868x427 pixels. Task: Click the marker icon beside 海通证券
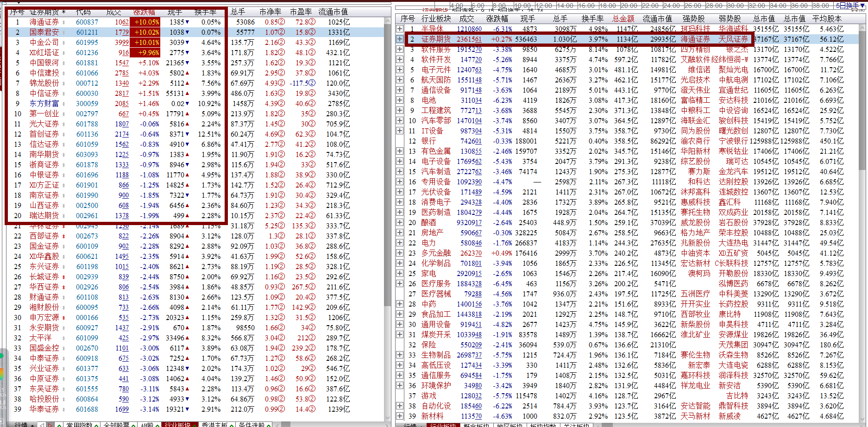point(63,22)
